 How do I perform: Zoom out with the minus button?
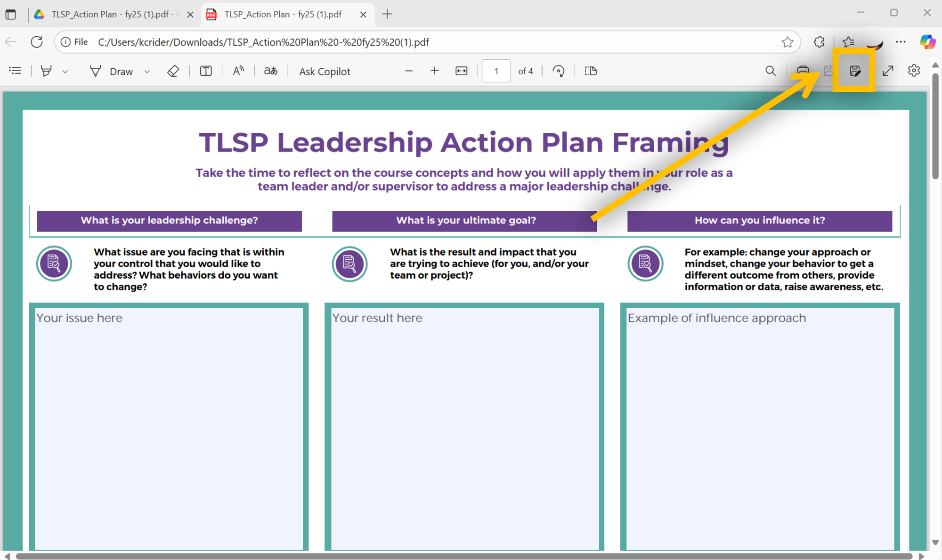pos(409,71)
